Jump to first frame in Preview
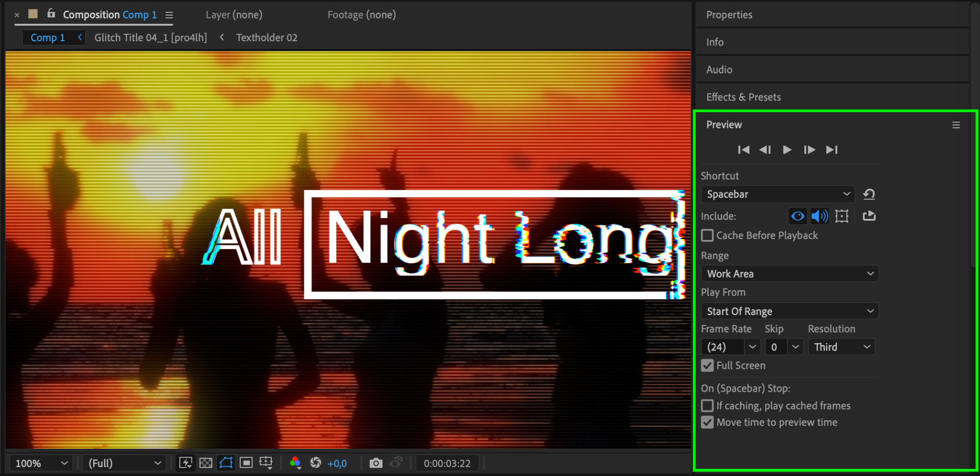 pos(744,150)
